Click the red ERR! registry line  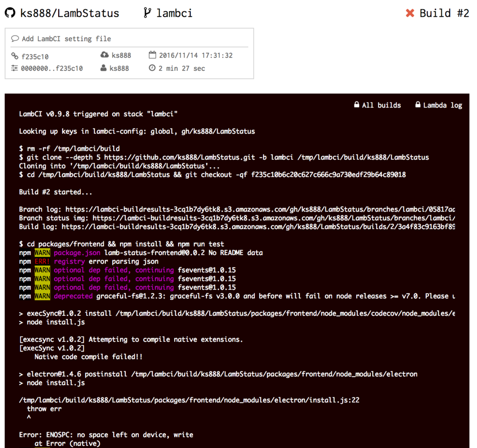[x=89, y=262]
